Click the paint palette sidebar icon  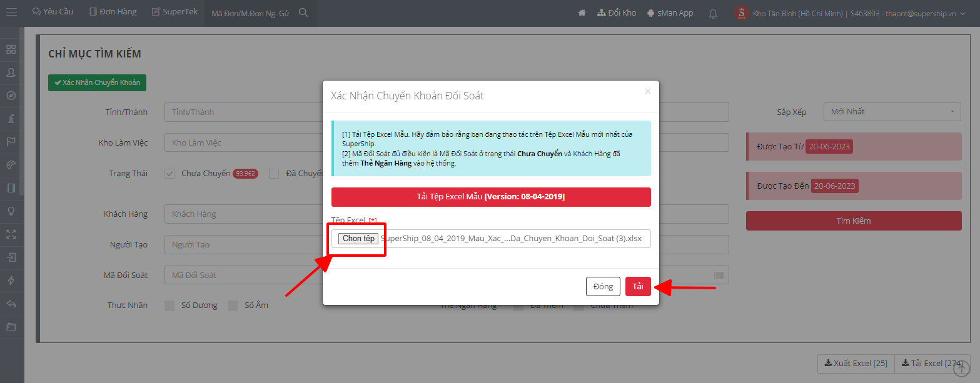click(x=11, y=165)
